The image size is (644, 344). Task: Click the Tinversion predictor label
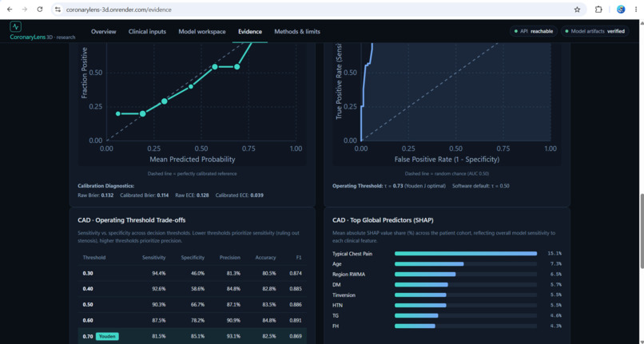[344, 295]
